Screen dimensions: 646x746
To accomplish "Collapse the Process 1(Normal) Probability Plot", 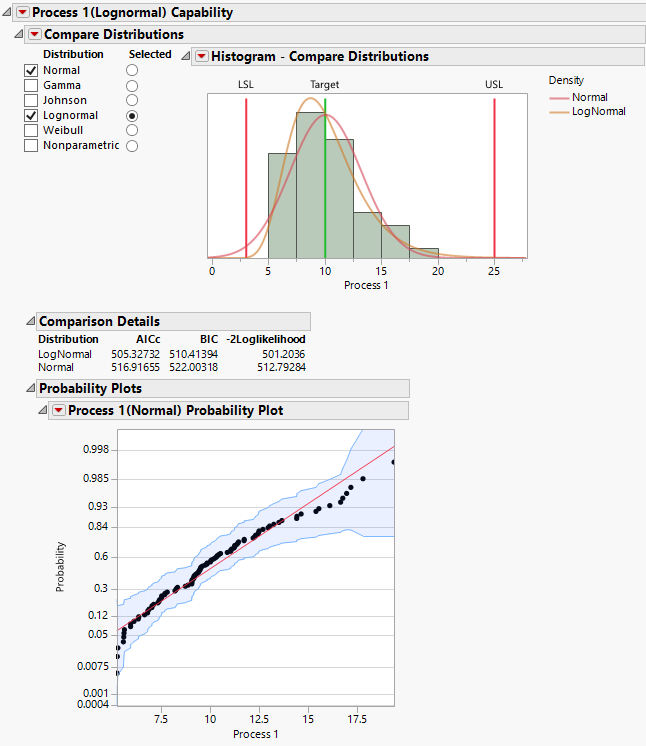I will pyautogui.click(x=42, y=410).
